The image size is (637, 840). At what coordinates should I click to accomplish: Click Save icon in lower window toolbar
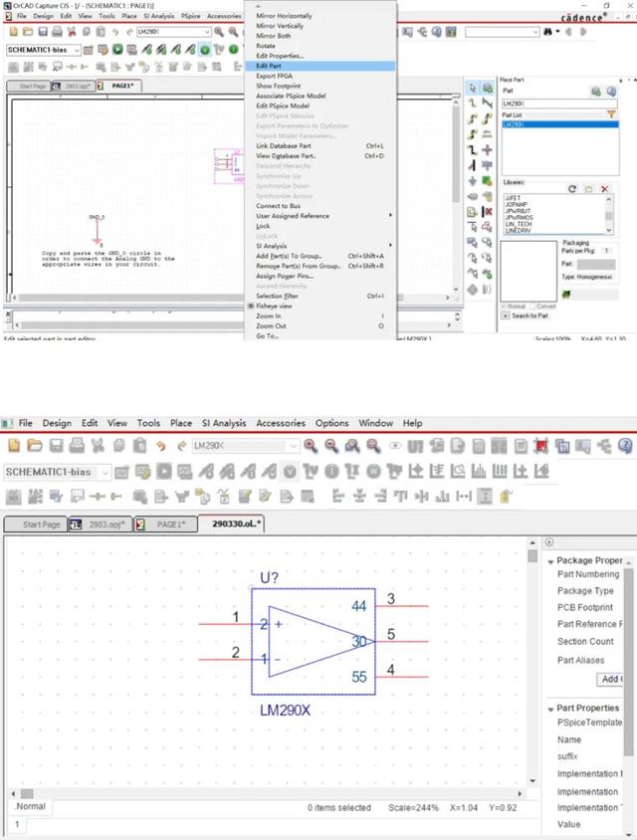pyautogui.click(x=57, y=445)
